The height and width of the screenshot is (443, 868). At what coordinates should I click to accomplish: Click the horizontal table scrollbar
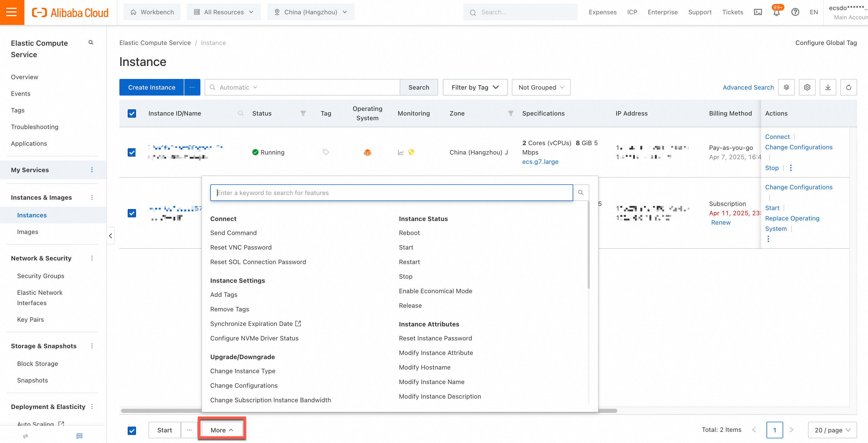tap(369, 411)
